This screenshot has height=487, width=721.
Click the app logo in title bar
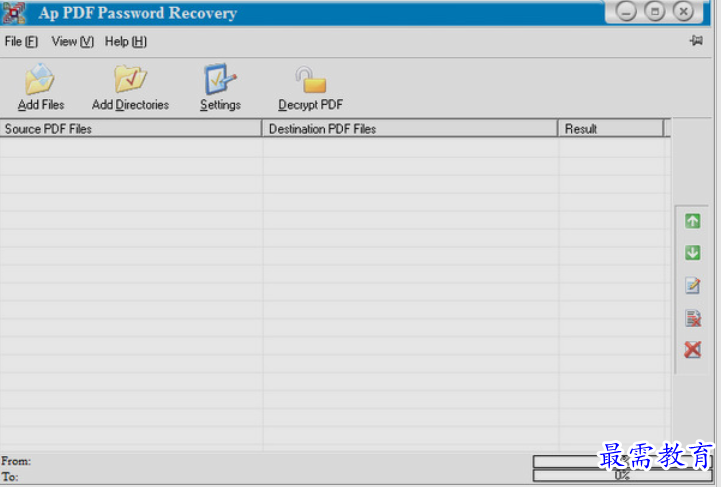click(13, 12)
